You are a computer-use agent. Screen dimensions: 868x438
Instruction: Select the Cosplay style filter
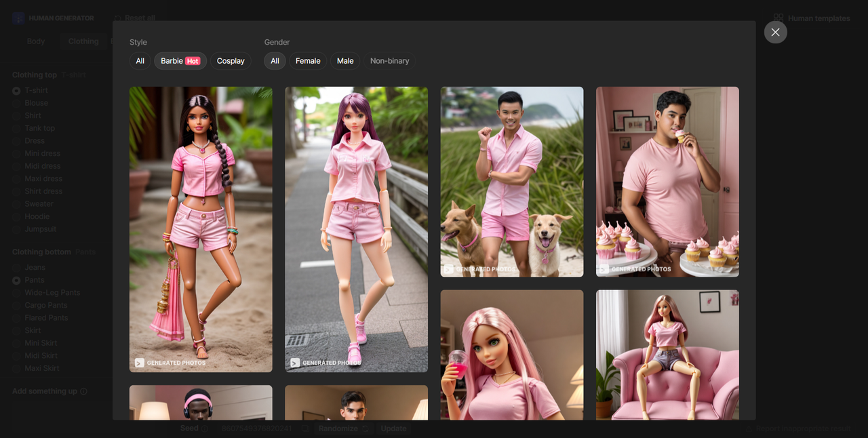pyautogui.click(x=231, y=61)
